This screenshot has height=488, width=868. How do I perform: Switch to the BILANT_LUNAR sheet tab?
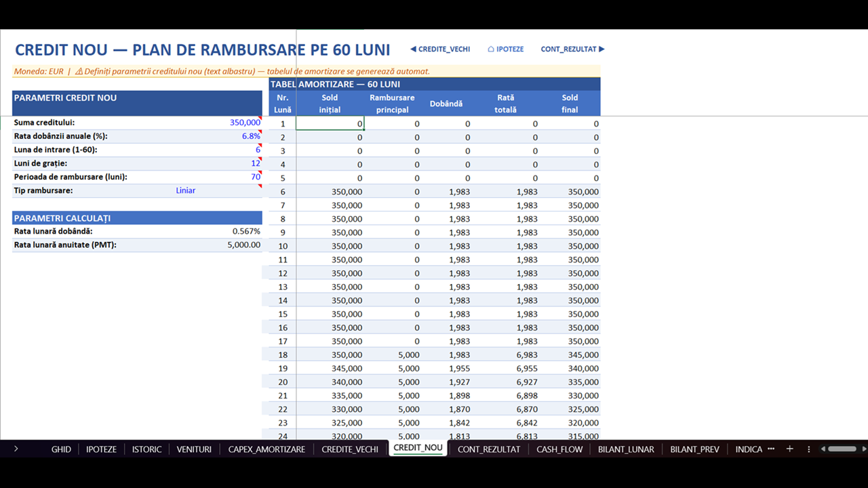point(626,449)
